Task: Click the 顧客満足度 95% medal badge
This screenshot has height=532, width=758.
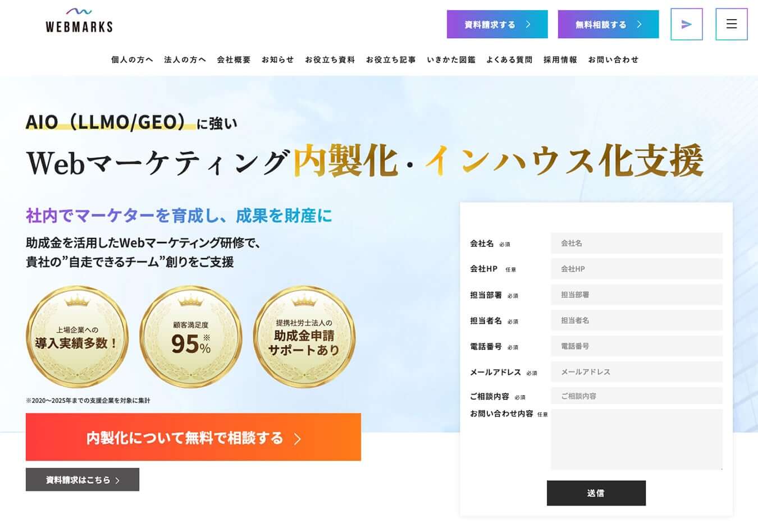Action: (x=191, y=337)
